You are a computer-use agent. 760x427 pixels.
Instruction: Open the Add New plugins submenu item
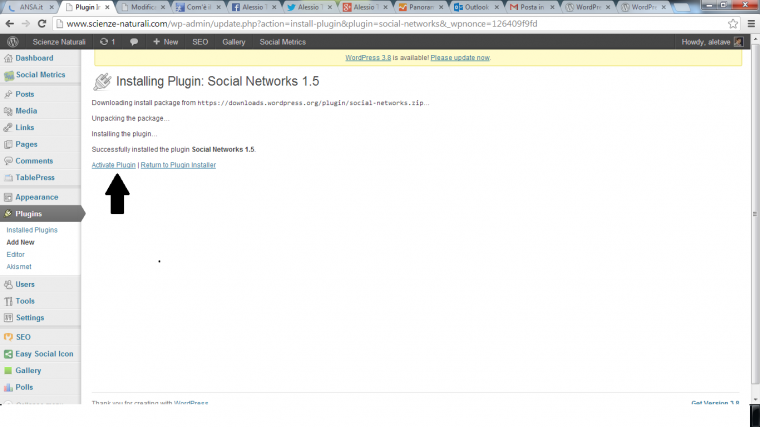click(x=20, y=242)
